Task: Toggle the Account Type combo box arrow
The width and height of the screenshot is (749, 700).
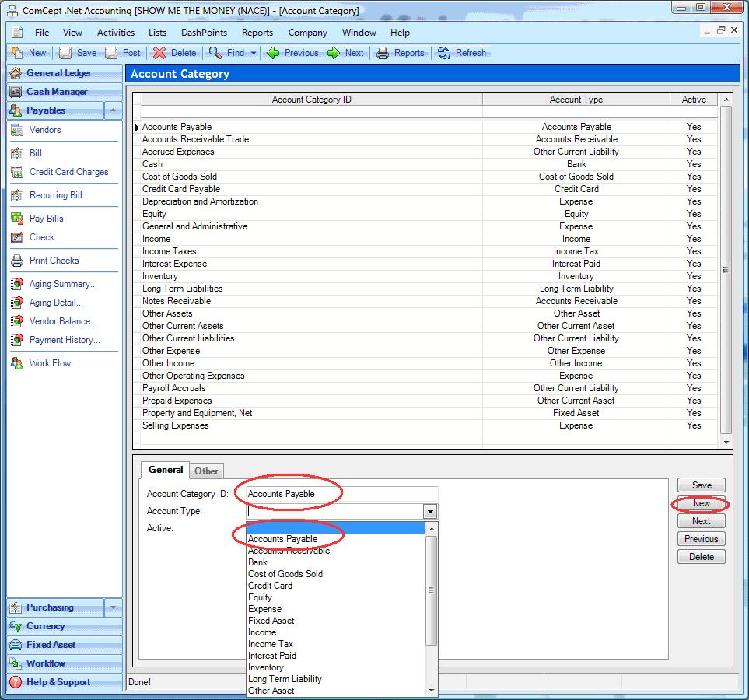Action: tap(429, 511)
